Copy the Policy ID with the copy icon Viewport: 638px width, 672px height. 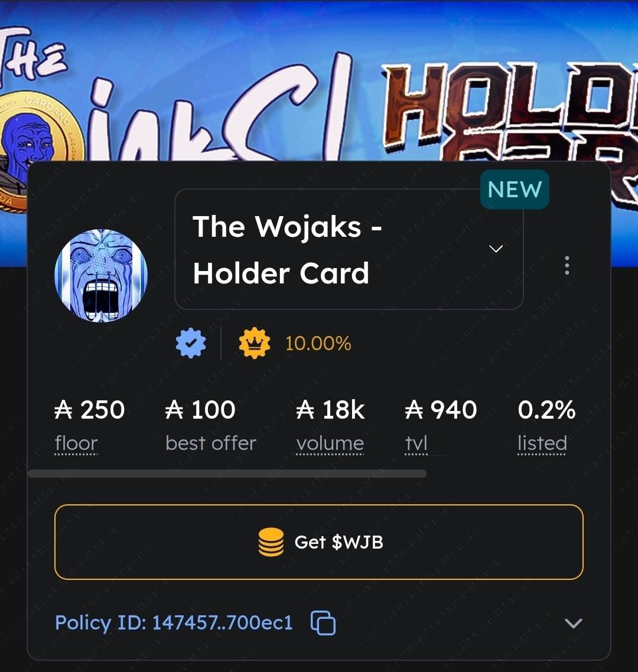coord(323,623)
